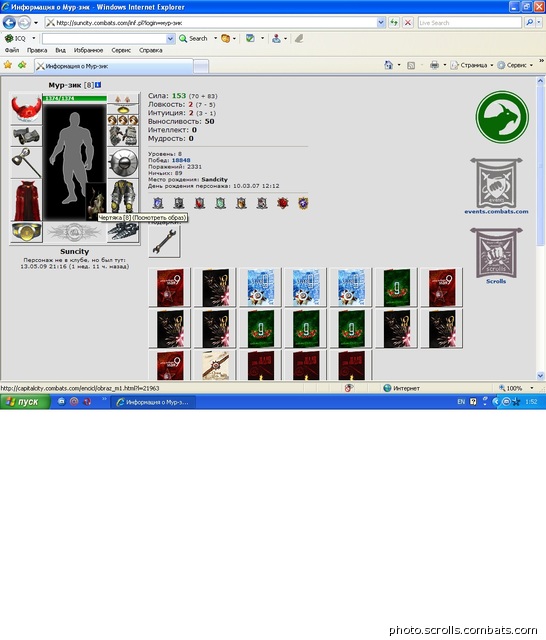Open the Избранное menu
Viewport: 546px width, 640px height.
(88, 50)
